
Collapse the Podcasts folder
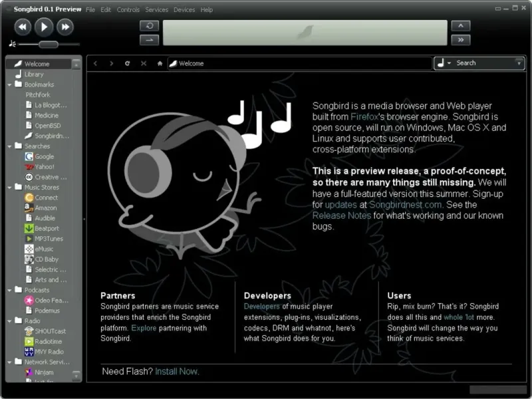click(9, 291)
